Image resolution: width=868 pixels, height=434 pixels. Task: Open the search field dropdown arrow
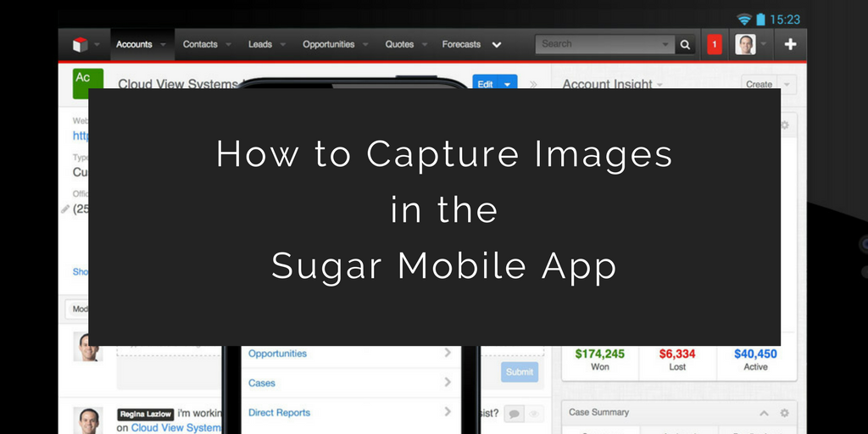click(665, 44)
